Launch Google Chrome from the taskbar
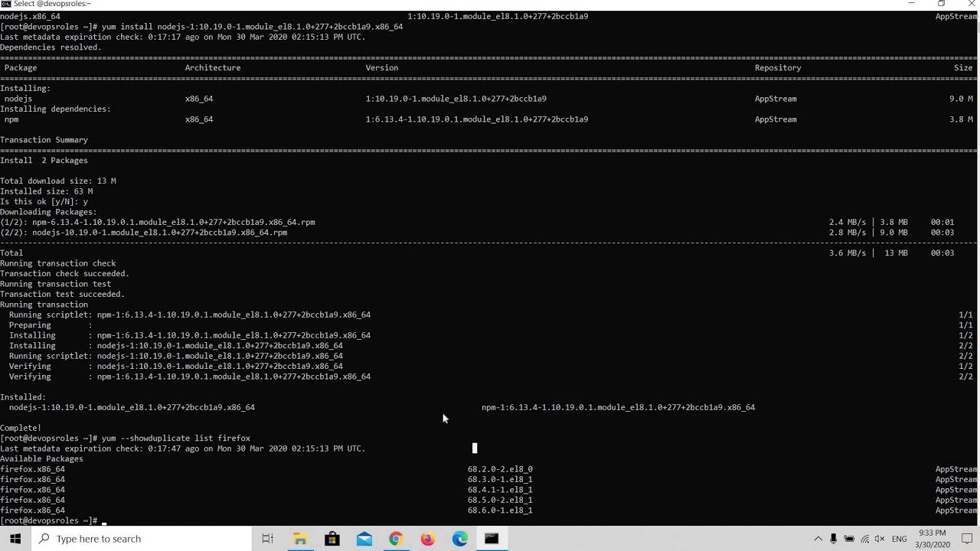This screenshot has width=980, height=551. tap(396, 539)
